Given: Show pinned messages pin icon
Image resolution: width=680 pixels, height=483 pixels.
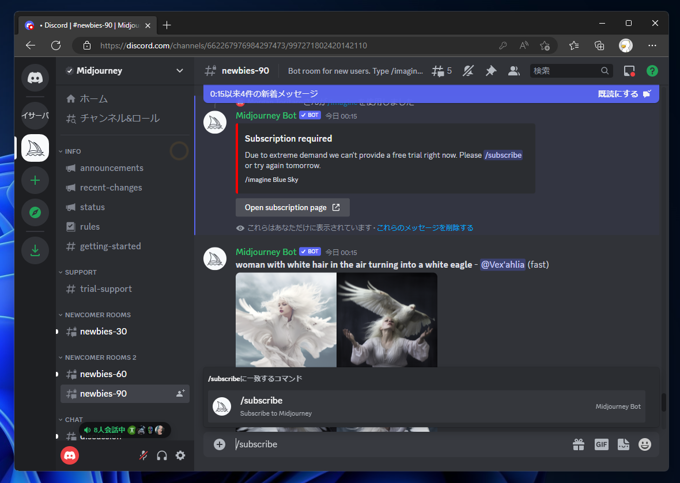Looking at the screenshot, I should (490, 71).
